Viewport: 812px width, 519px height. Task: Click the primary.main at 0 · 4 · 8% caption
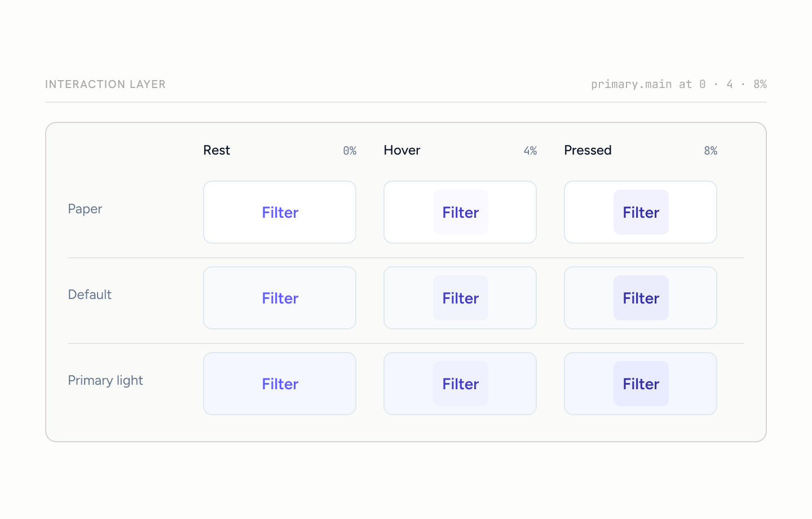click(x=679, y=84)
